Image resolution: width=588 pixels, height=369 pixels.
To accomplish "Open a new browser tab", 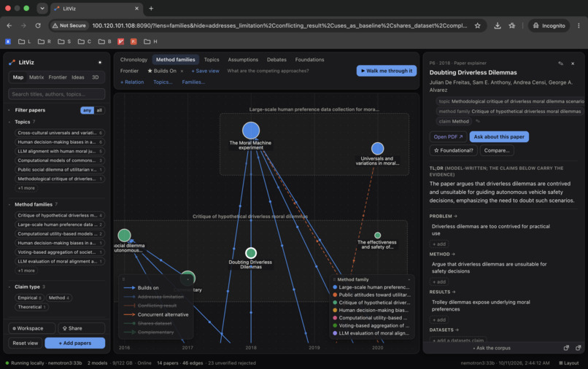I will [151, 8].
